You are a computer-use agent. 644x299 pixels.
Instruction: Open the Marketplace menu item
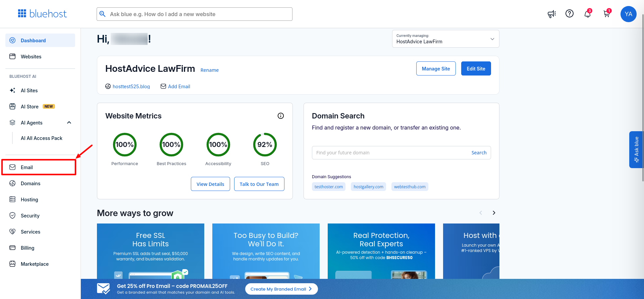pos(40,264)
